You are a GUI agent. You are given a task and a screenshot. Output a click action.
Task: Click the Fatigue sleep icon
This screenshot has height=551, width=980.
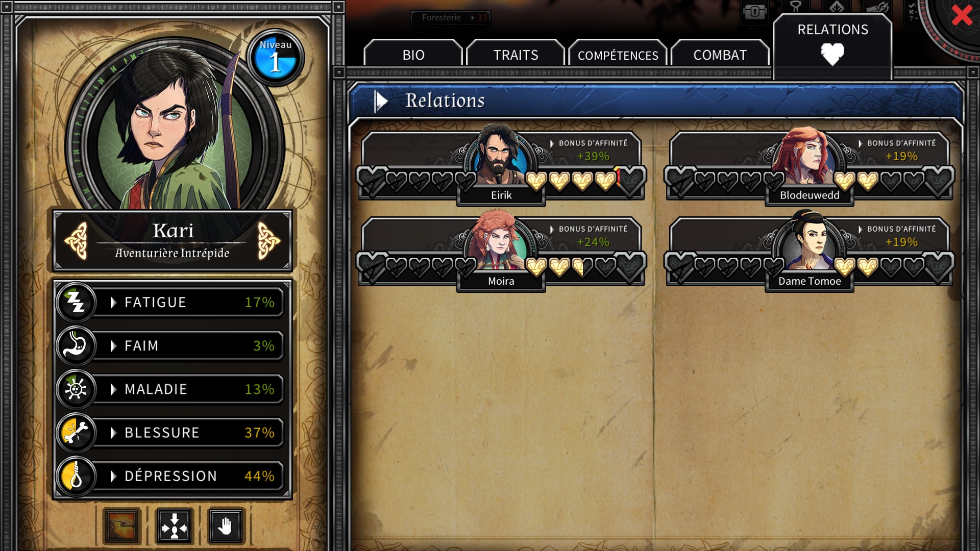click(x=76, y=303)
